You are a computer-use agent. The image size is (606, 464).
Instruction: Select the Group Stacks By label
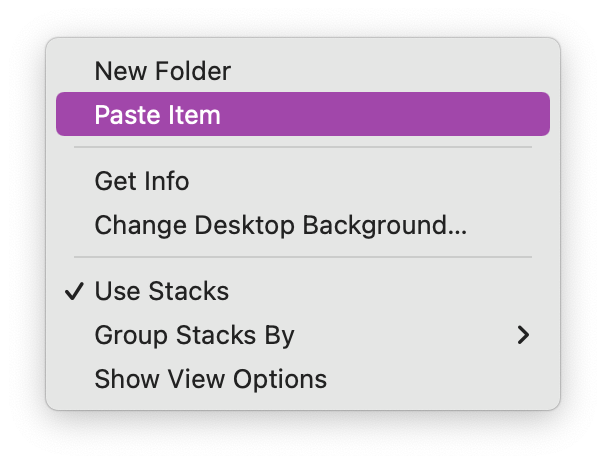pyautogui.click(x=194, y=336)
